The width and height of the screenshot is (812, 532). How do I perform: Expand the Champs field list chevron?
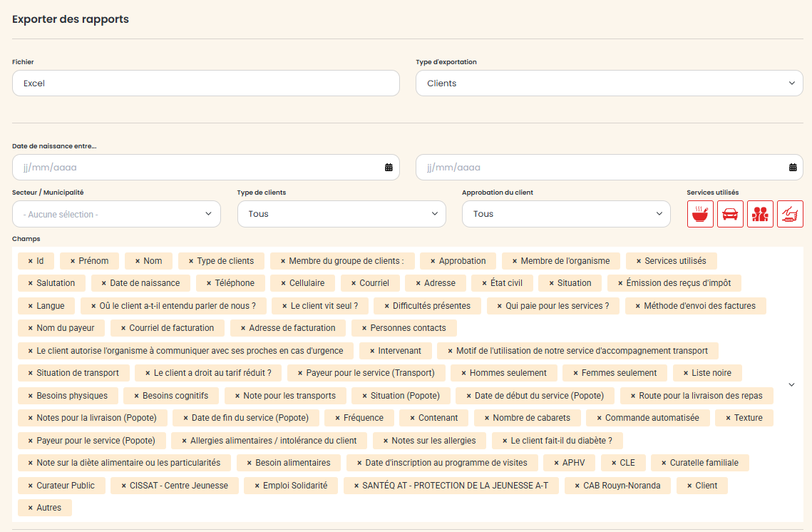791,384
